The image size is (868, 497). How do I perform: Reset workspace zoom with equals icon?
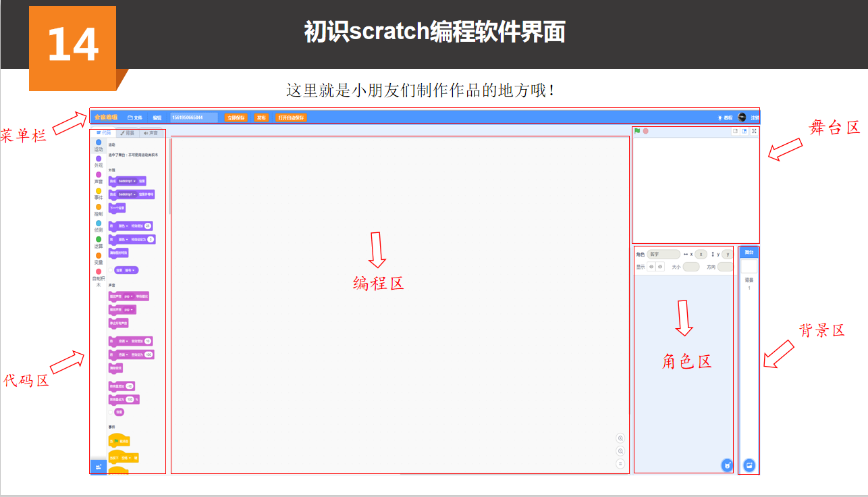click(x=620, y=464)
